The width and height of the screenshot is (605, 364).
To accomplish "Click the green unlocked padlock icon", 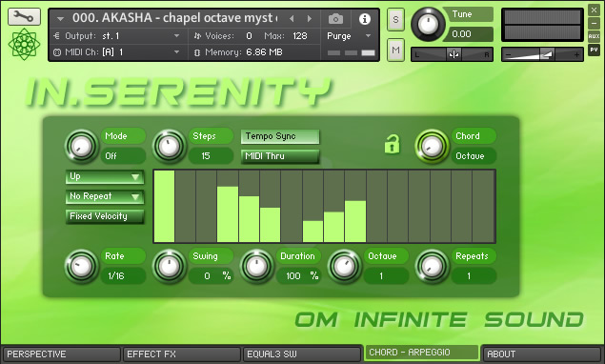I will pyautogui.click(x=392, y=145).
